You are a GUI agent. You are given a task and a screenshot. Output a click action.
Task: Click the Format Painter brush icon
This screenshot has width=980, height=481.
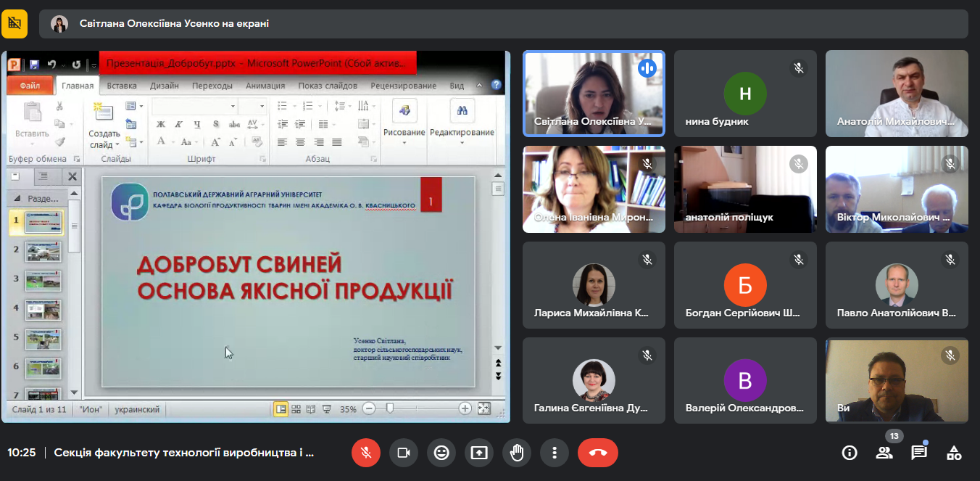pos(59,141)
